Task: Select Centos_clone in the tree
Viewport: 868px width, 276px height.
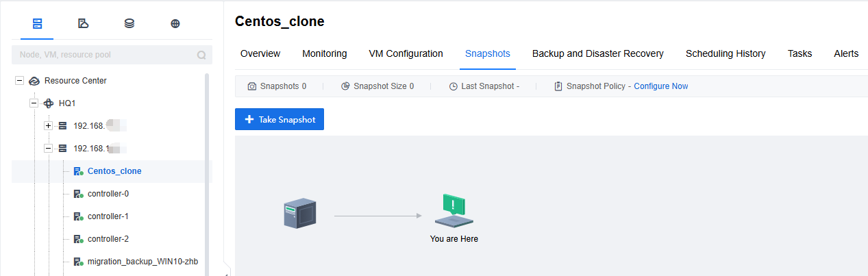Action: [114, 171]
